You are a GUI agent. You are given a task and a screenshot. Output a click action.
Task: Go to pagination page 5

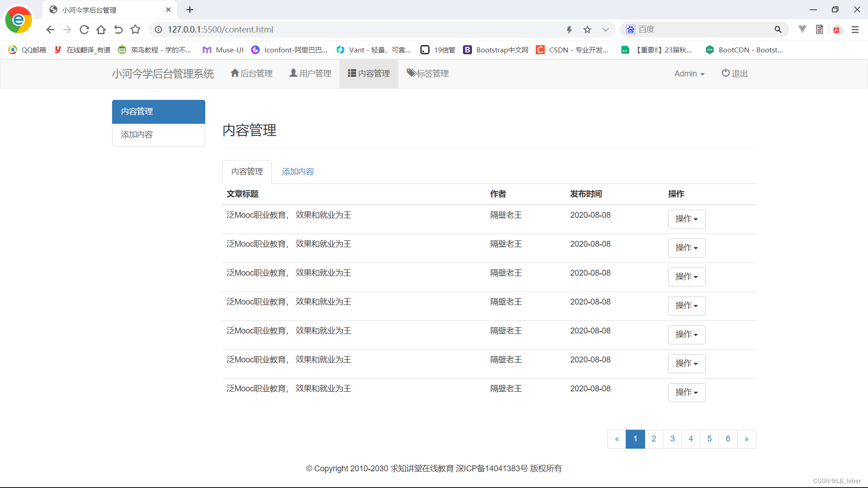click(x=709, y=439)
